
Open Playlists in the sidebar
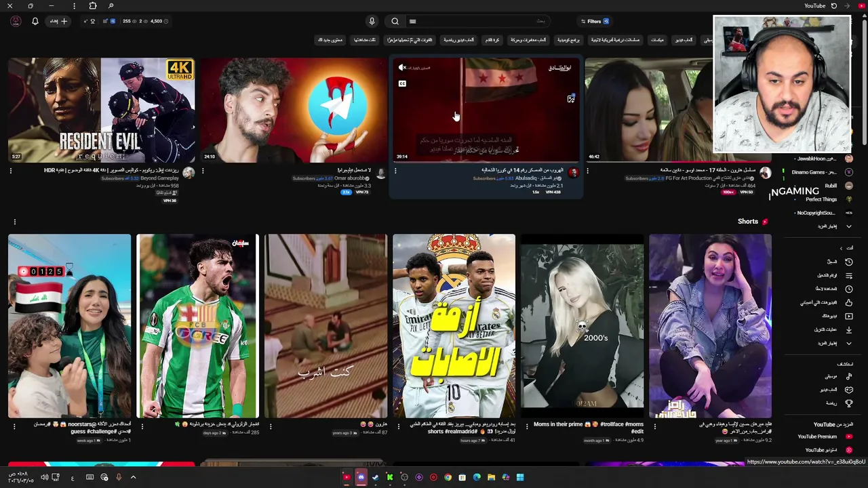[836, 275]
